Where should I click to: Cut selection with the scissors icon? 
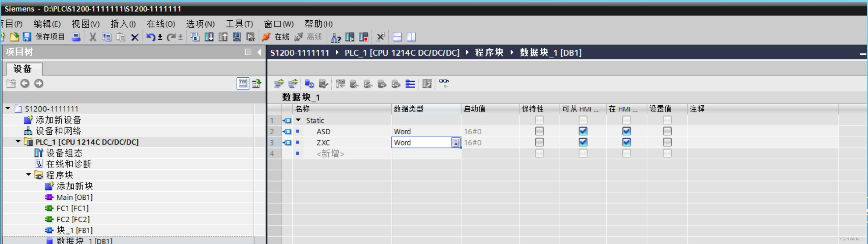pyautogui.click(x=93, y=37)
